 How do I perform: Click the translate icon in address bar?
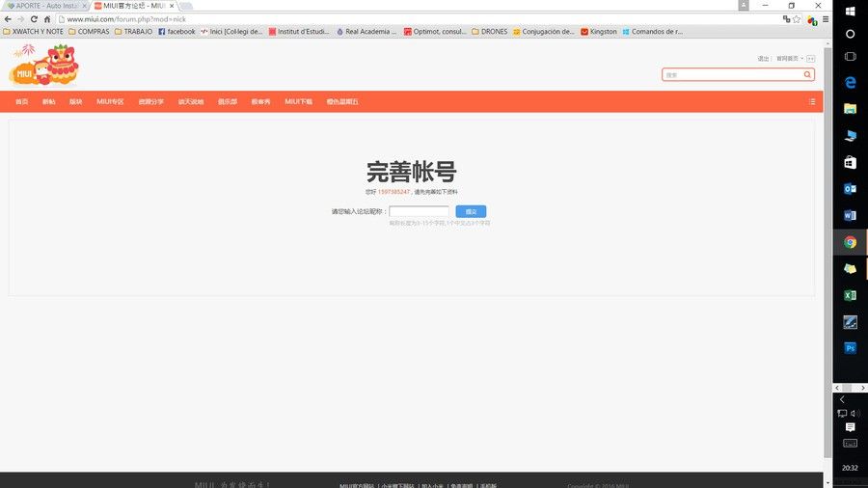[x=786, y=19]
